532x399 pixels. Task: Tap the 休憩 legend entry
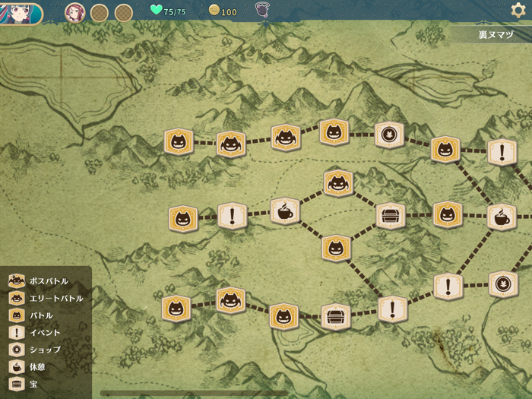27,367
